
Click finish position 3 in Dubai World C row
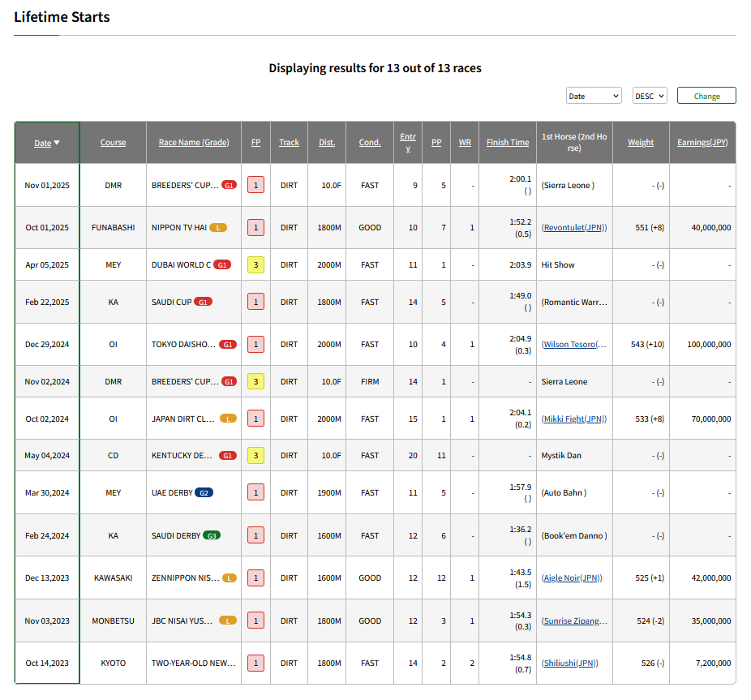(x=255, y=265)
